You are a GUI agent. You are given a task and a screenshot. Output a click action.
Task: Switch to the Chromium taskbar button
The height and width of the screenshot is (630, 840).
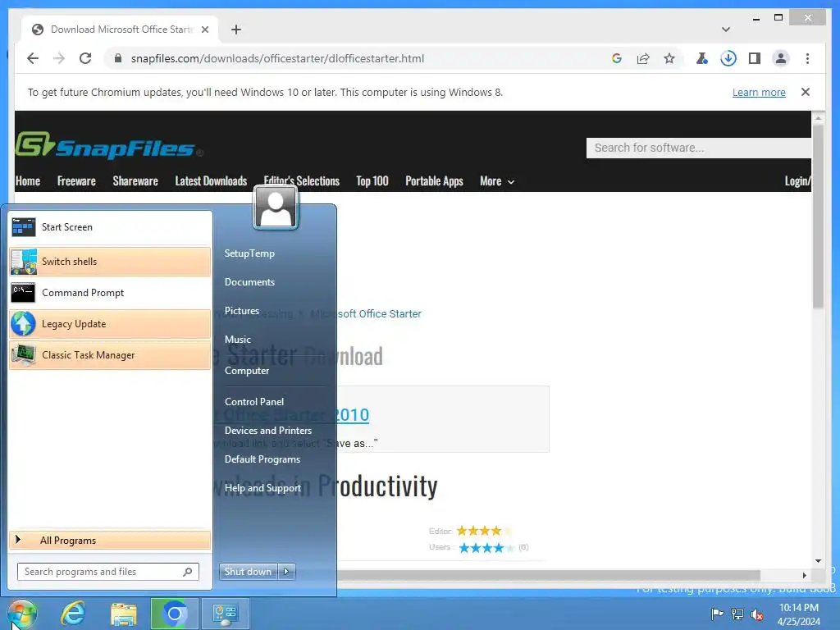coord(174,614)
